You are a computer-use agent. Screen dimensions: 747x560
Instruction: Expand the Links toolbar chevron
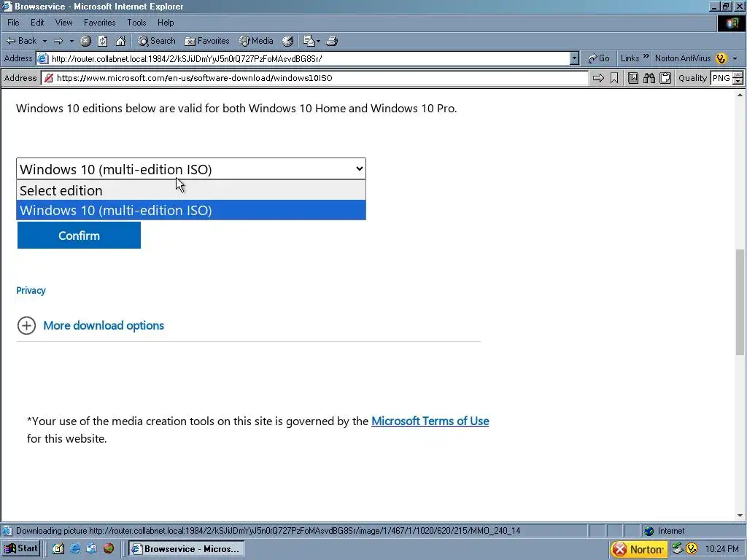pos(646,57)
